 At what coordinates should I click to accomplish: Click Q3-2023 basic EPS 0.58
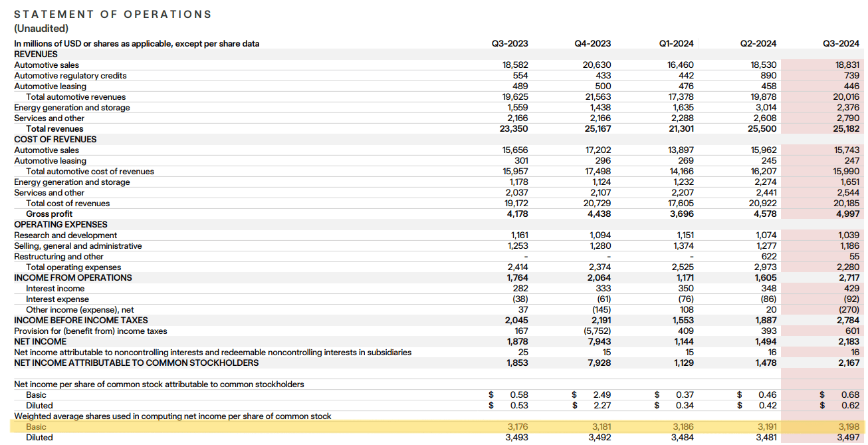coord(519,395)
